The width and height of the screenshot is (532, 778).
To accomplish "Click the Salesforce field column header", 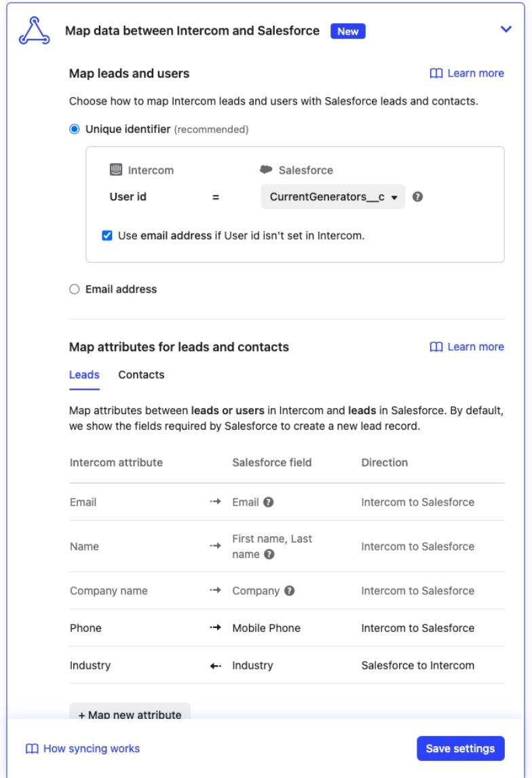I will click(x=271, y=462).
